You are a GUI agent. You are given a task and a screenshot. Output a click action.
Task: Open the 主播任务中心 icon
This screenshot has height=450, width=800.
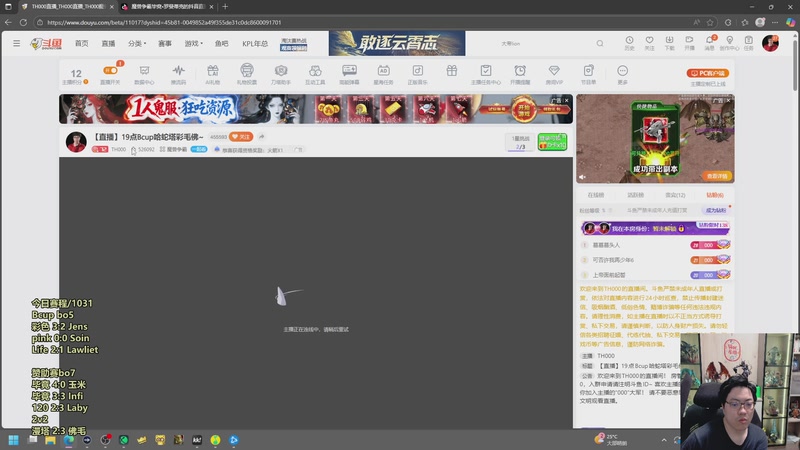[486, 74]
